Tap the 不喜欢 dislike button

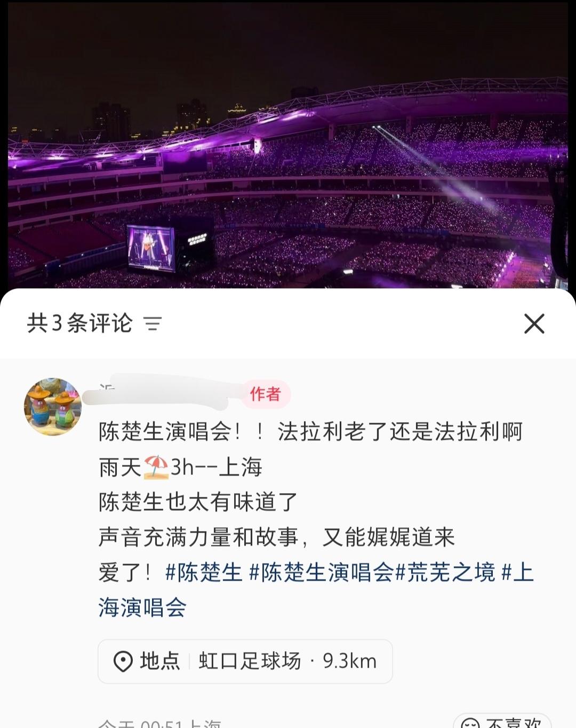[x=501, y=722]
